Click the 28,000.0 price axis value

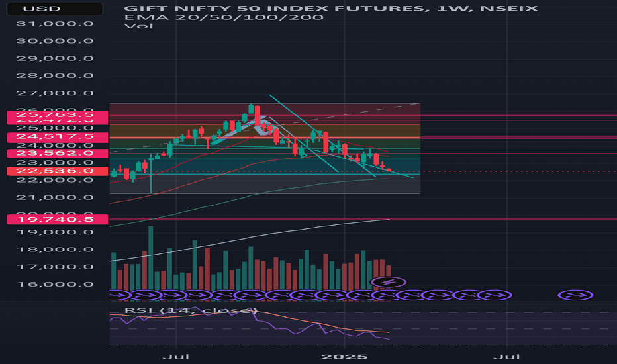pyautogui.click(x=55, y=75)
